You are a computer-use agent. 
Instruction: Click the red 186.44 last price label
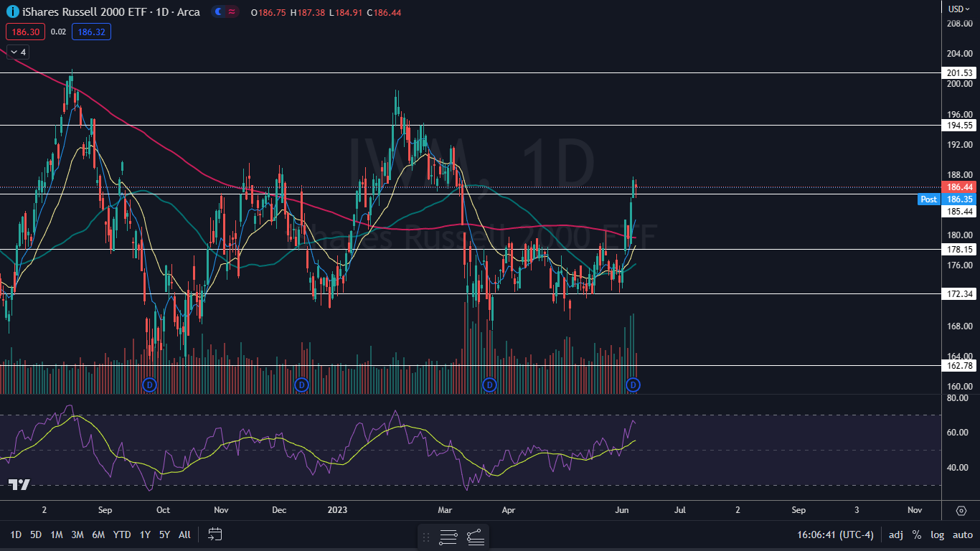click(959, 187)
